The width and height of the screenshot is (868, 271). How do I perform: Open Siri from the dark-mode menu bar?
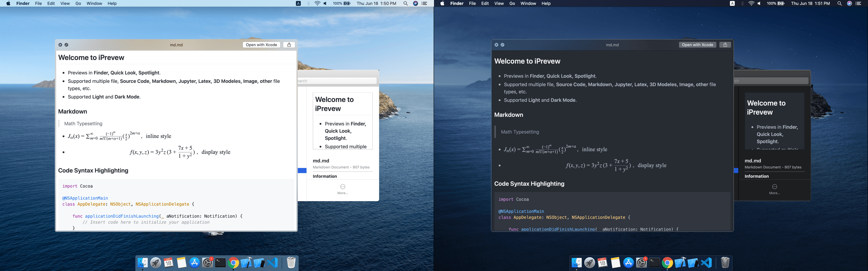850,3
